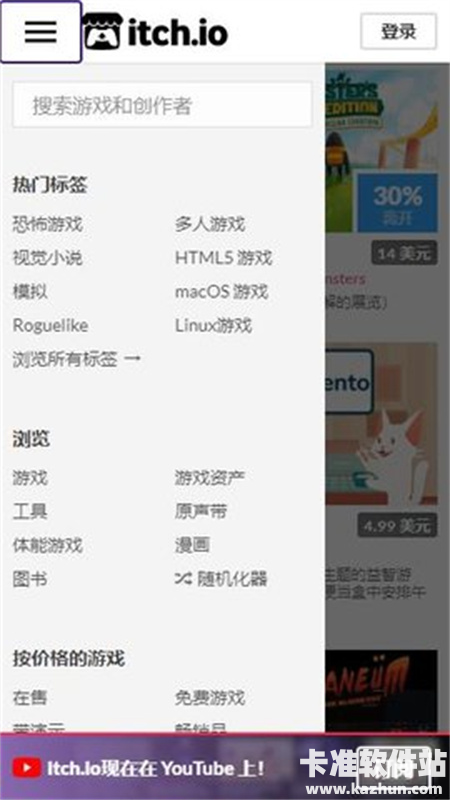This screenshot has width=450, height=800.
Task: Click the 30% sale badge
Action: tap(397, 202)
